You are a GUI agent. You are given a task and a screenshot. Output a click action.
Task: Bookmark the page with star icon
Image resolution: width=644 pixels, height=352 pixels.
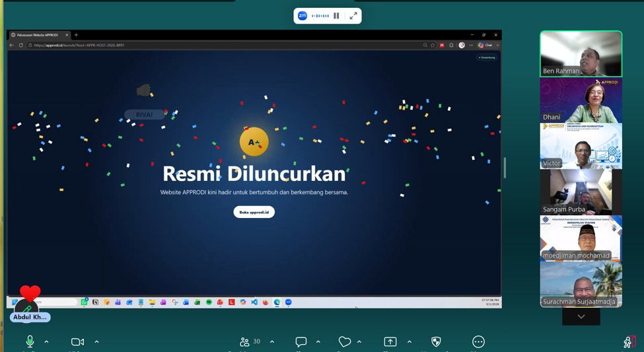[x=433, y=45]
